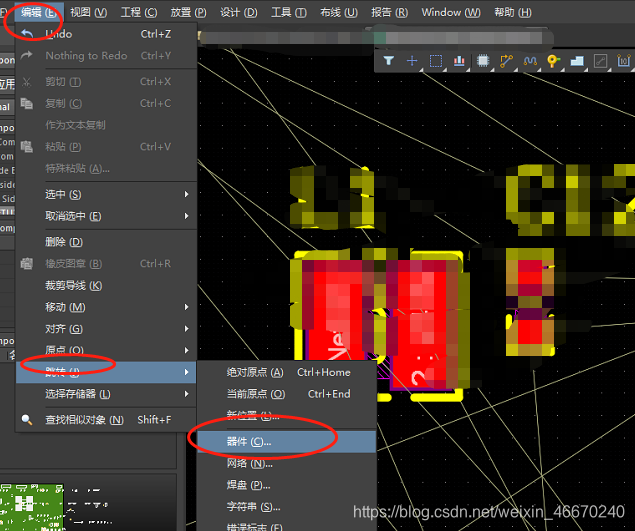Click the align objects chart icon
Viewport: 635px width, 531px height.
tap(460, 61)
